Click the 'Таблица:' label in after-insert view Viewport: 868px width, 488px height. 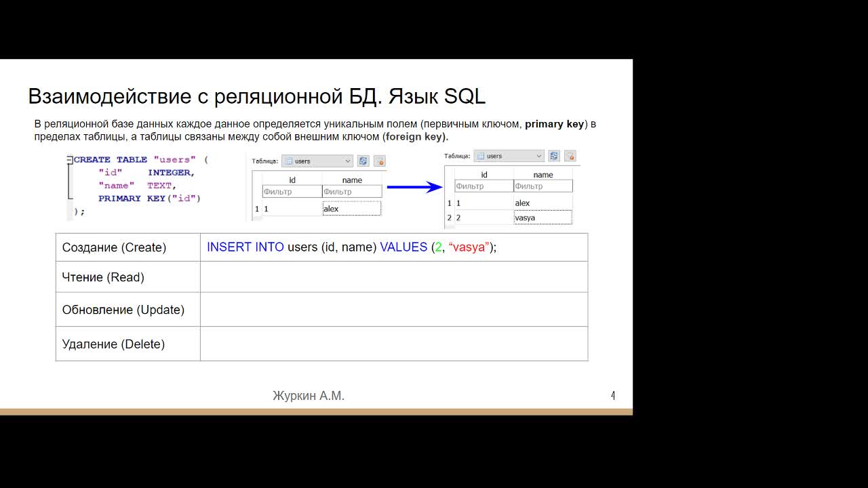pos(457,156)
